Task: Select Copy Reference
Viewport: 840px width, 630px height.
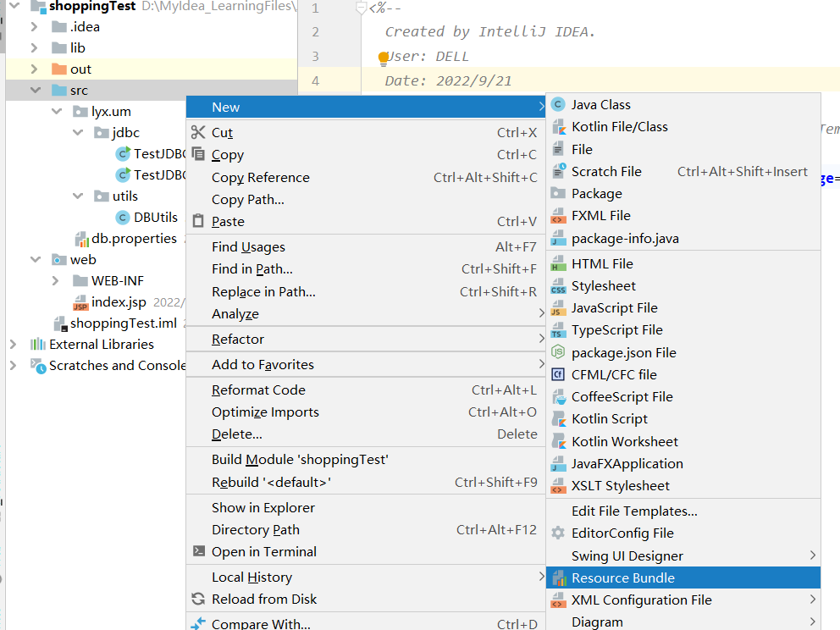Action: [x=366, y=177]
